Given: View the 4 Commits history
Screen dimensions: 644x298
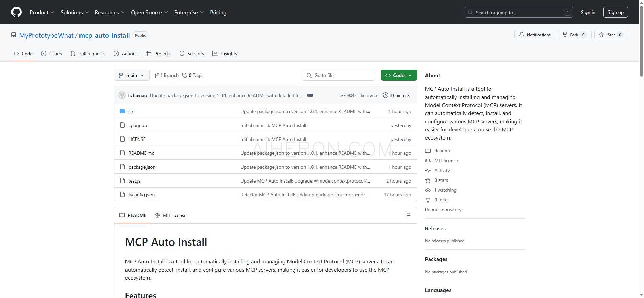Looking at the screenshot, I should 396,95.
